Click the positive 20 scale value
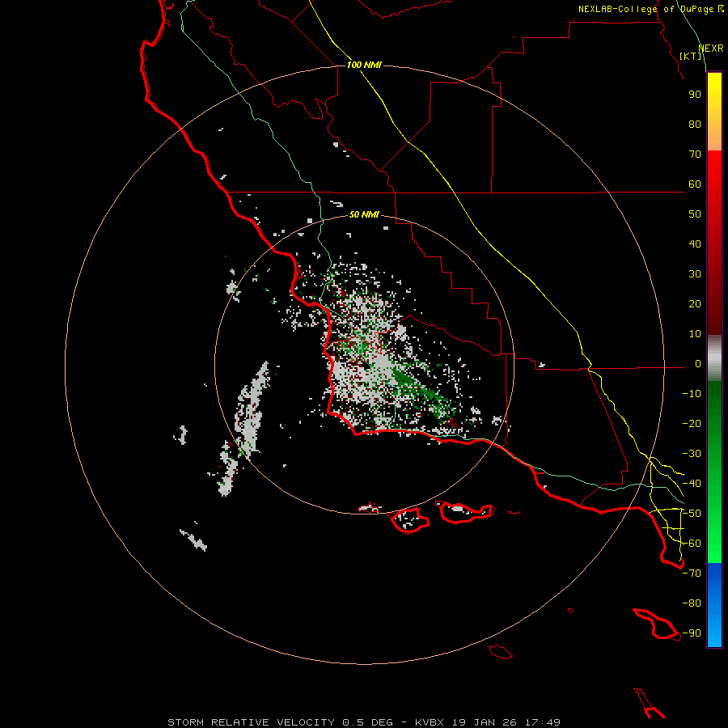 click(x=695, y=304)
